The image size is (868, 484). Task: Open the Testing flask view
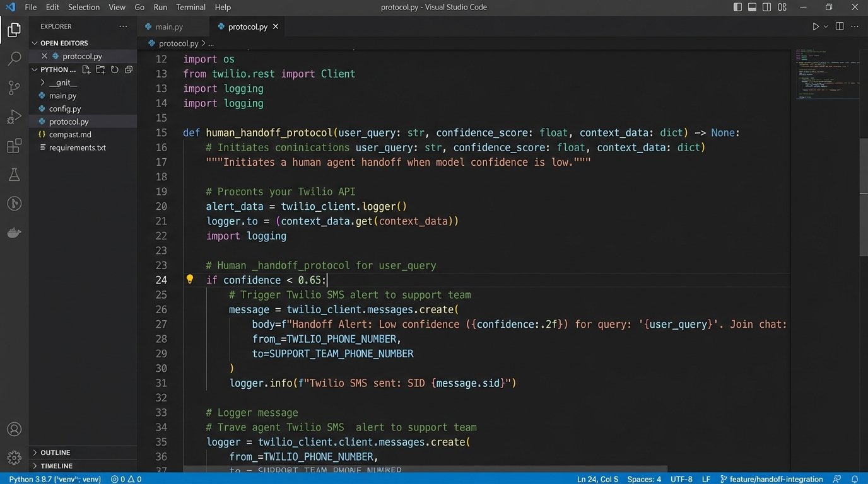[14, 175]
